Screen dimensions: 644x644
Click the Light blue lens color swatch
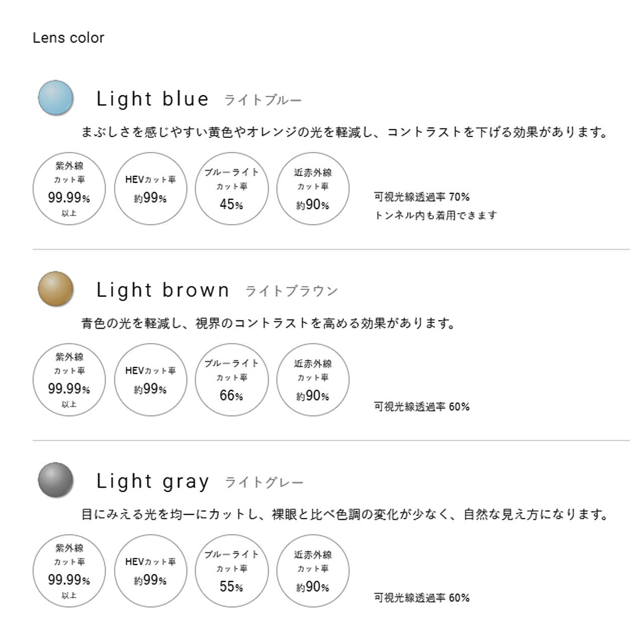click(56, 98)
